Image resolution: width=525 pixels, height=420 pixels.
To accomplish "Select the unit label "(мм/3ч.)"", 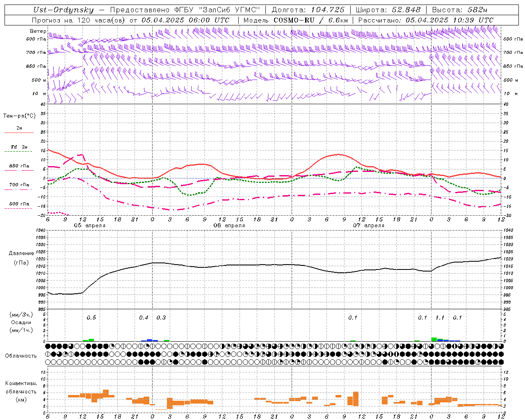I will pos(21,315).
